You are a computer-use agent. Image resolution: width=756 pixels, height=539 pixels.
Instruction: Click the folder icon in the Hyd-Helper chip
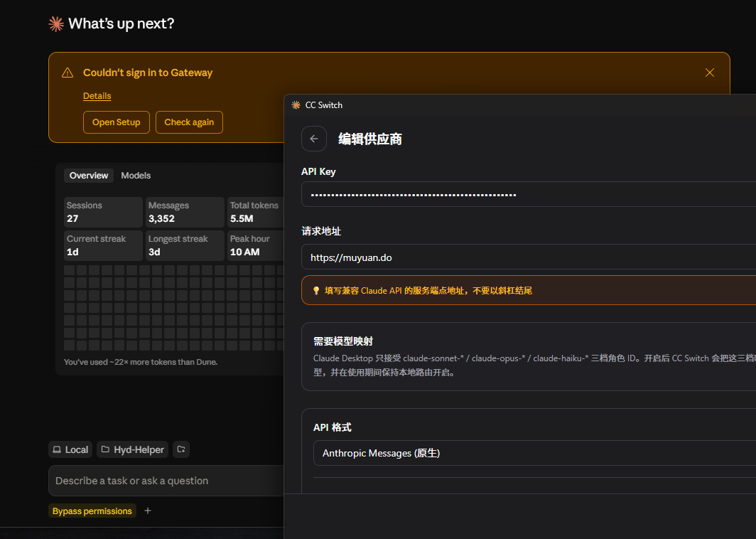point(105,449)
